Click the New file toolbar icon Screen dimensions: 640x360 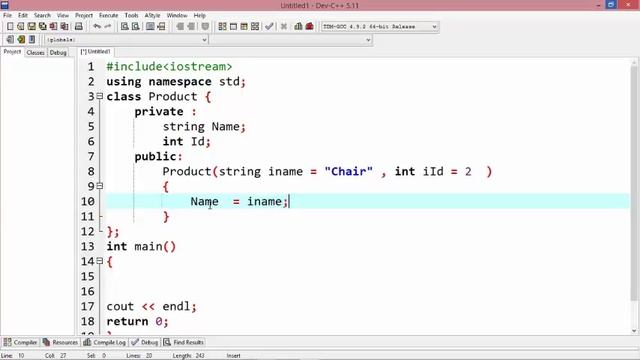point(10,27)
